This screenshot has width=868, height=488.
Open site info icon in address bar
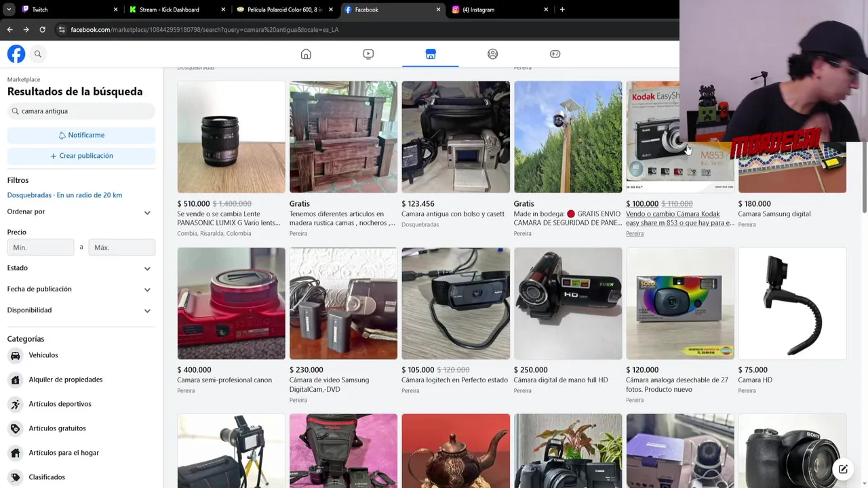tap(62, 30)
